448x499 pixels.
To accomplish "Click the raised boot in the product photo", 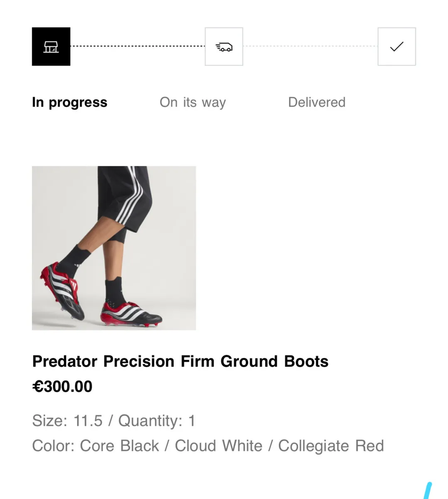I will coord(63,291).
